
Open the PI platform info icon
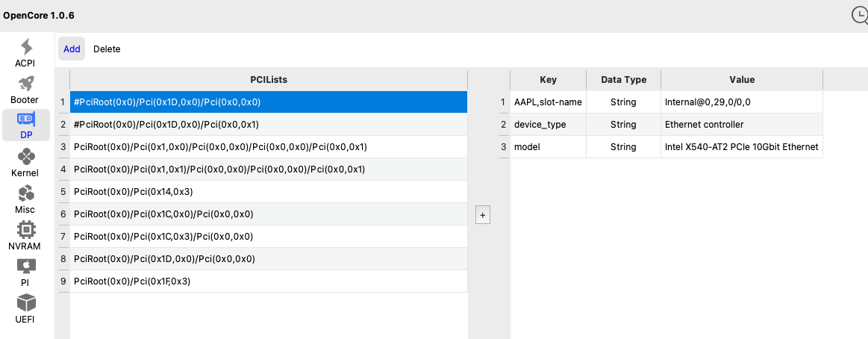25,266
